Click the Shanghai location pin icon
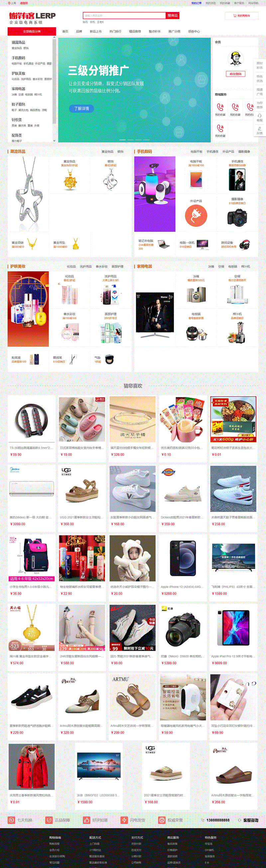 tap(9, 3)
